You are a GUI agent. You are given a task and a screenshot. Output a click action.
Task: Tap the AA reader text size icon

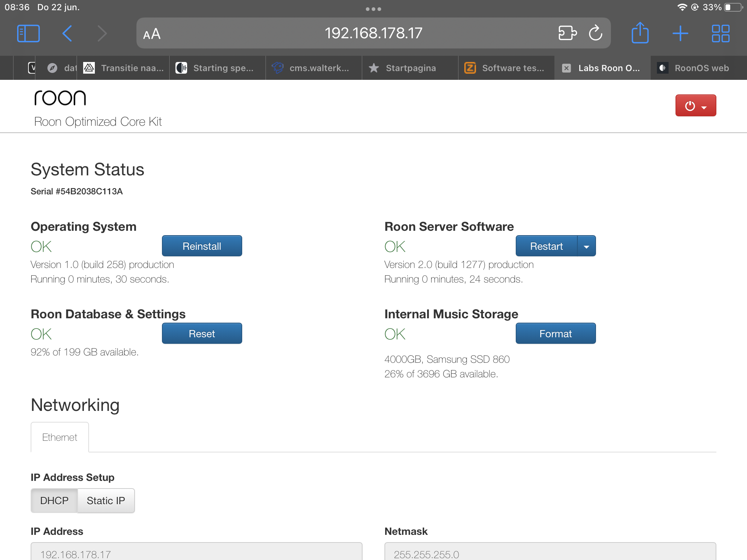tap(152, 34)
